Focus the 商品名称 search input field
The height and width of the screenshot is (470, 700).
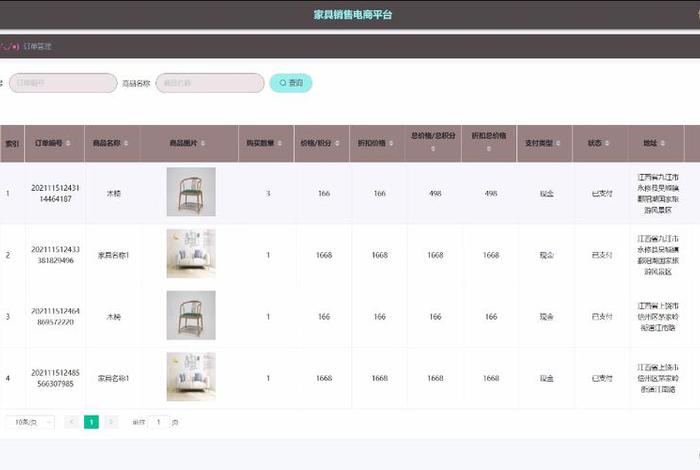click(x=210, y=83)
